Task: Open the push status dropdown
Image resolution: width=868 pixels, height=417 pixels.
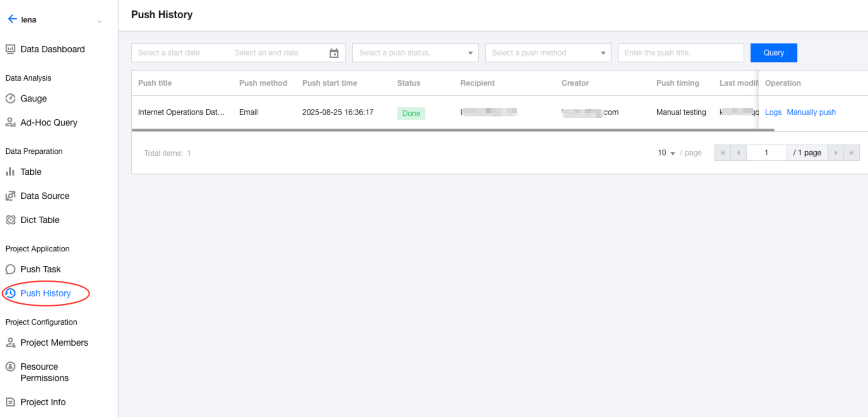Action: click(415, 53)
